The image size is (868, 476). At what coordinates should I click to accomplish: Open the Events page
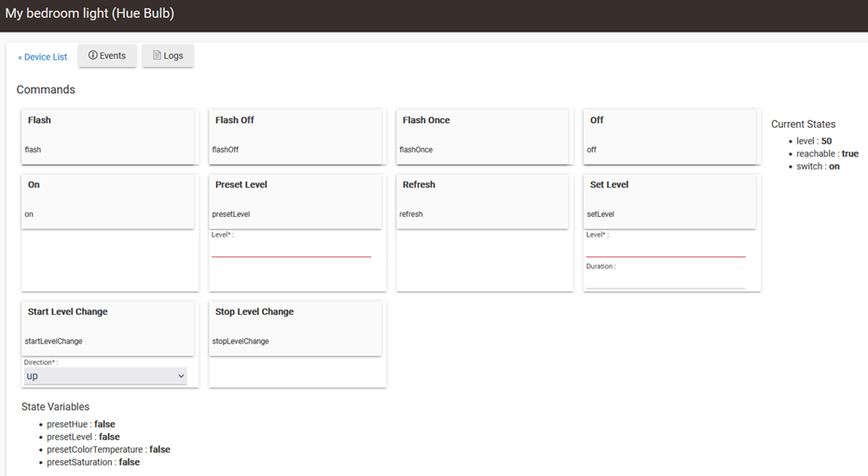(107, 56)
